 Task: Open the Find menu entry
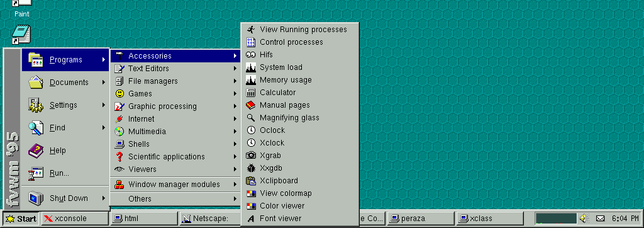(65, 128)
